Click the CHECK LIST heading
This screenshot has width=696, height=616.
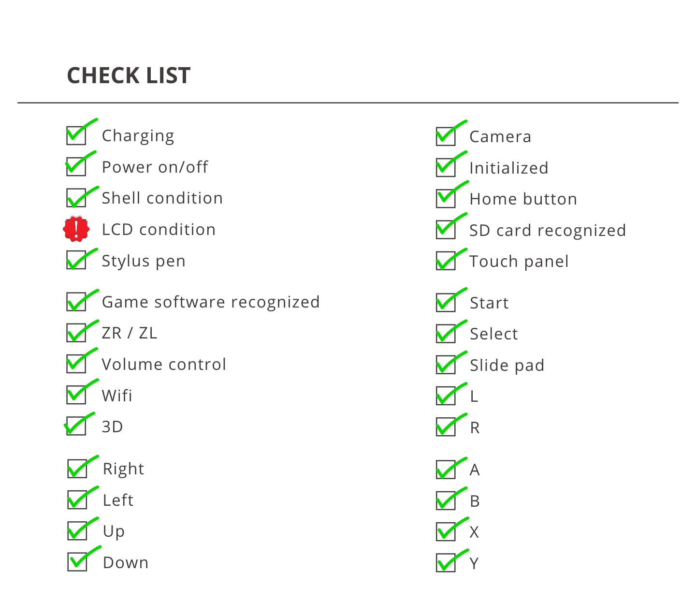(x=129, y=76)
